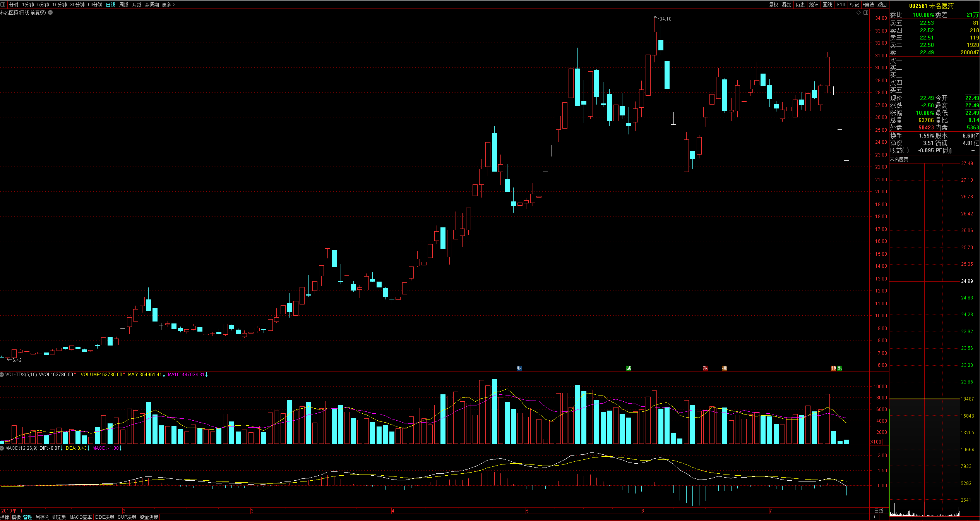Click the 34.10 high price label
This screenshot has height=521, width=980.
click(x=665, y=19)
